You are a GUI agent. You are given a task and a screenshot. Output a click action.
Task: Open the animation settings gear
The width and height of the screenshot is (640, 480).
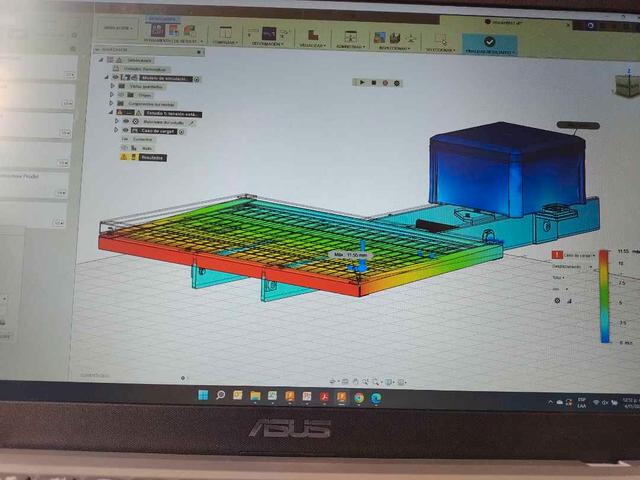point(397,83)
